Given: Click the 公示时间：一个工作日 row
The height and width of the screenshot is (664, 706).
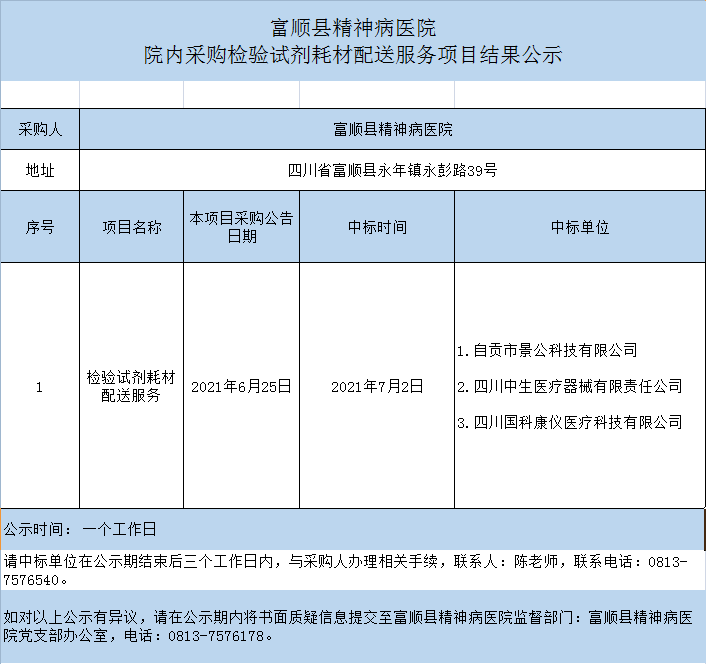Looking at the screenshot, I should (80, 529).
